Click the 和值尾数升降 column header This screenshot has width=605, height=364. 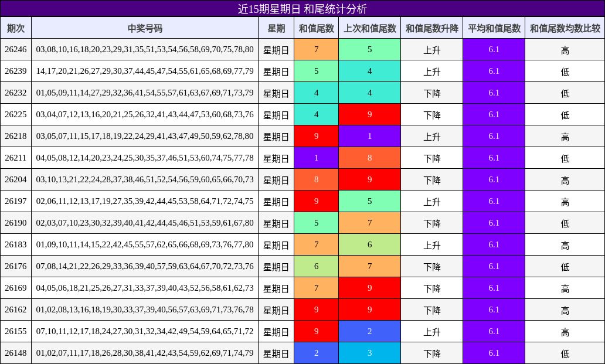431,28
